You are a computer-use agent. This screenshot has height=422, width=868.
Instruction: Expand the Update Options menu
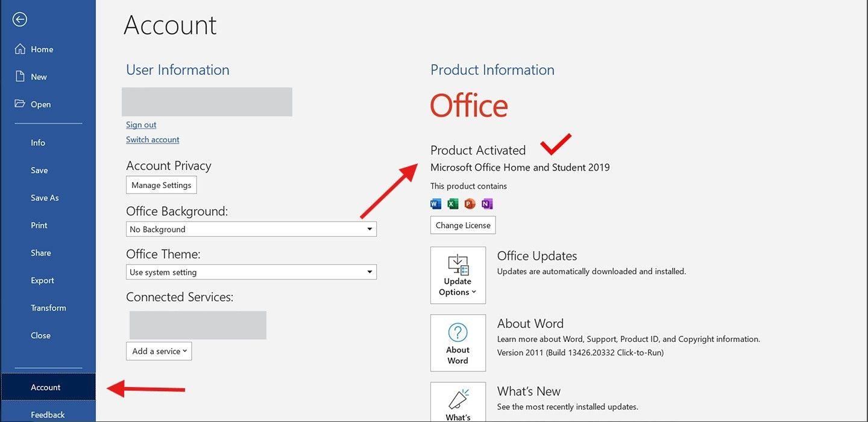click(457, 282)
